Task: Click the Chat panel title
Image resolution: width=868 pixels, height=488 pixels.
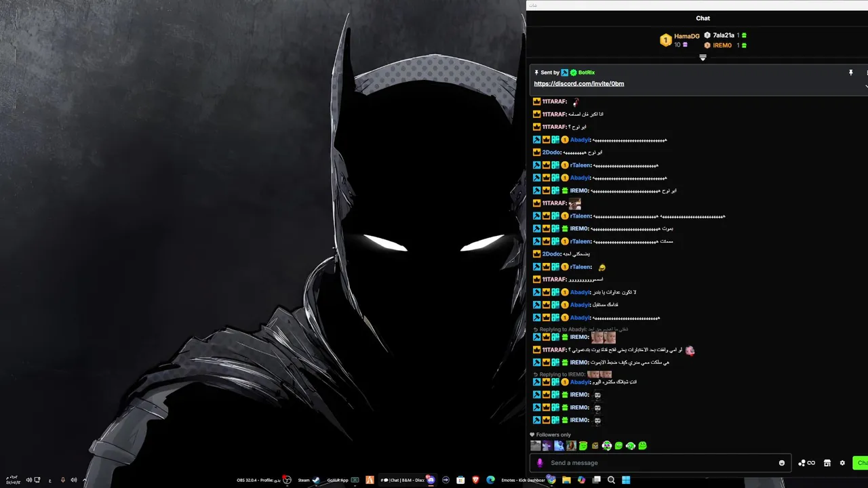Action: (x=703, y=18)
